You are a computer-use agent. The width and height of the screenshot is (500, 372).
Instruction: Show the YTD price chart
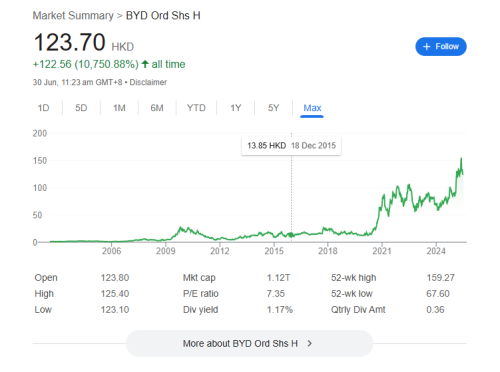pyautogui.click(x=196, y=108)
